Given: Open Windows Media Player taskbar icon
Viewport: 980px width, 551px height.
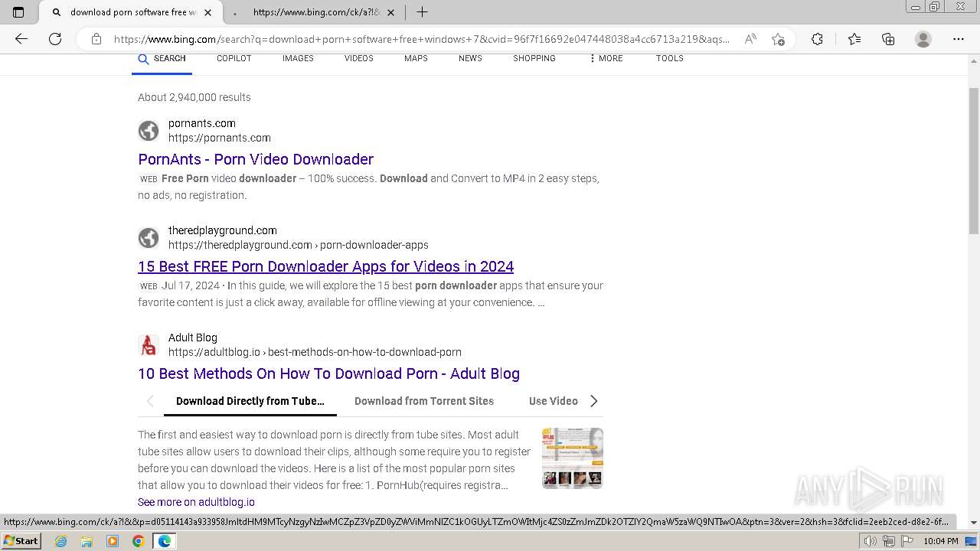Looking at the screenshot, I should click(x=113, y=541).
